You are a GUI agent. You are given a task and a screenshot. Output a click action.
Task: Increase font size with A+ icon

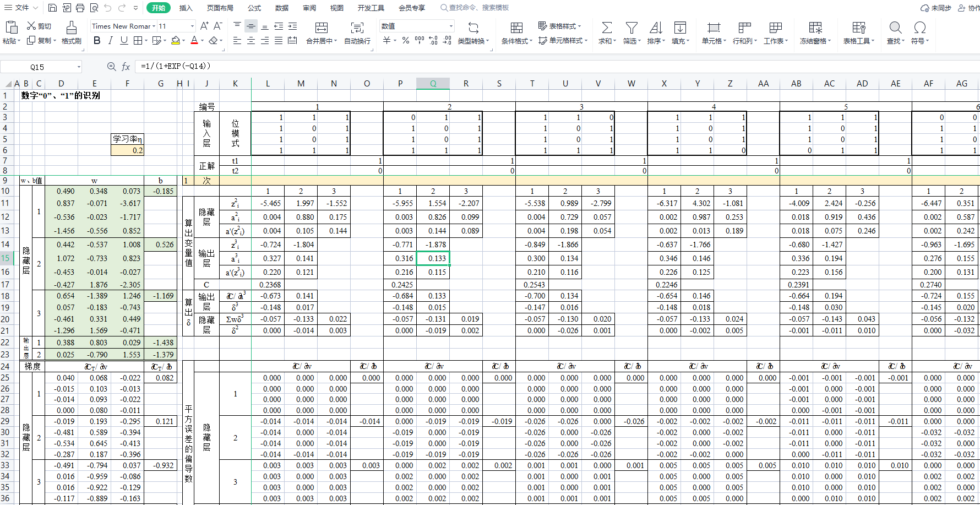click(x=204, y=26)
